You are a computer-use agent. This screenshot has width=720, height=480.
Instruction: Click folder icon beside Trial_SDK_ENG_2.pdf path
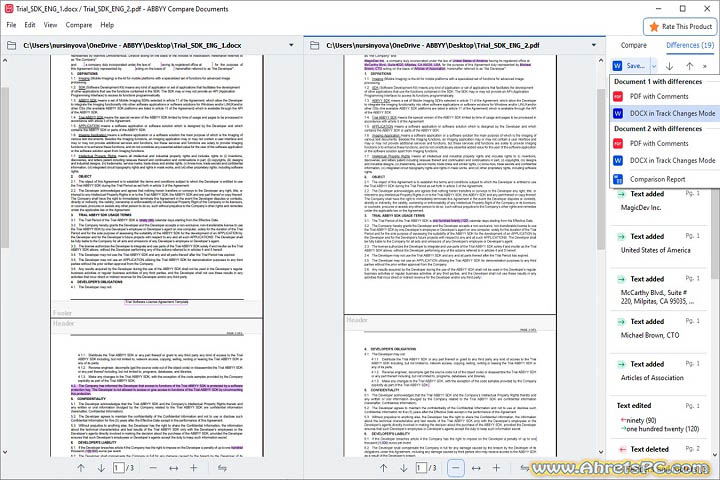click(315, 46)
